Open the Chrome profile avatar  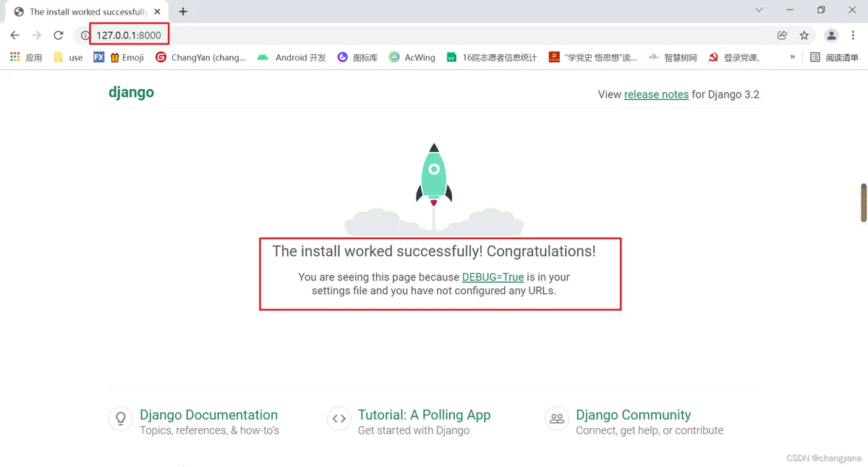832,35
